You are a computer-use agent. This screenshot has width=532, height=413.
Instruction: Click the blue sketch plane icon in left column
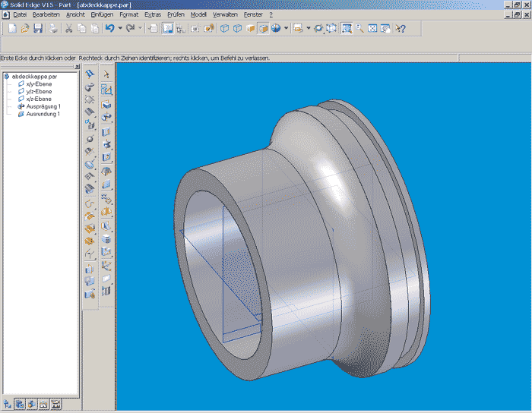click(x=90, y=74)
